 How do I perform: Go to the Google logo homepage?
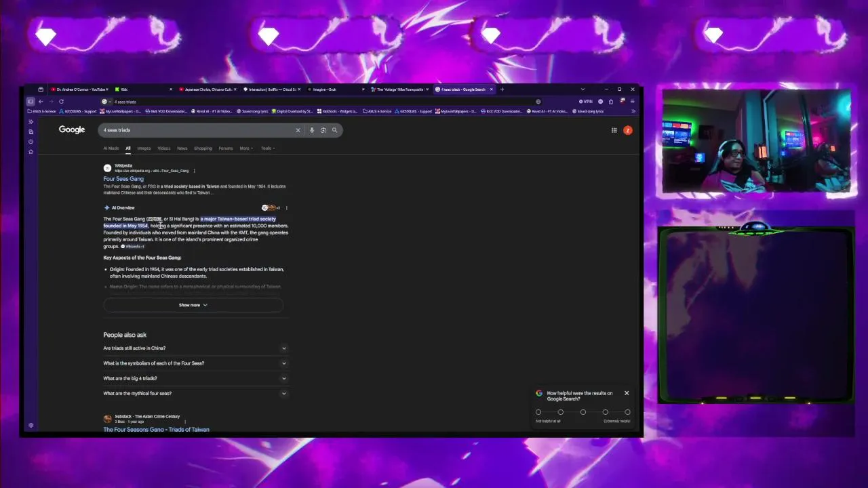pyautogui.click(x=72, y=129)
